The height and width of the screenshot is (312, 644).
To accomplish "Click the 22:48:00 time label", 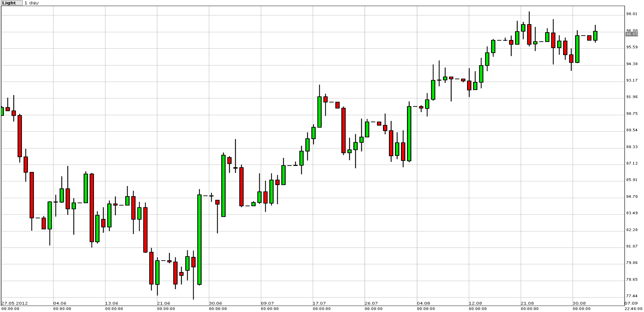I will [634, 309].
